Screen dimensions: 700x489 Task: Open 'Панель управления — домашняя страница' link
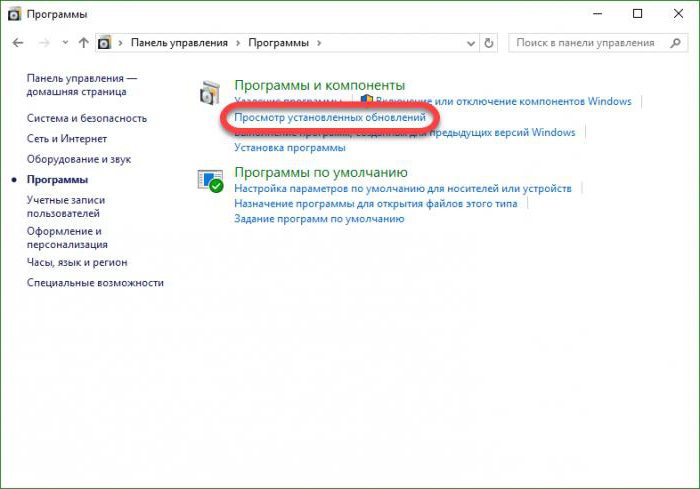[x=82, y=85]
